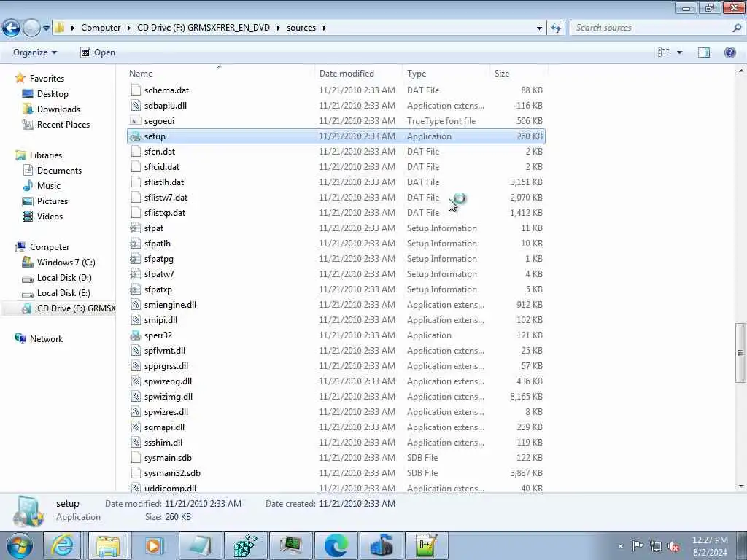Image resolution: width=747 pixels, height=560 pixels.
Task: Click the search magnifier icon
Action: pos(737,28)
